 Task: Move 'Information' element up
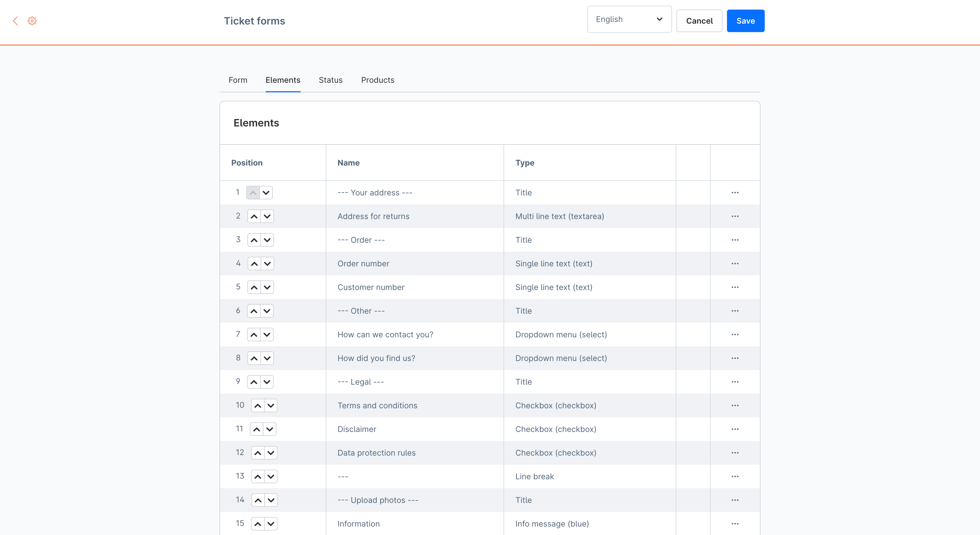coord(258,524)
